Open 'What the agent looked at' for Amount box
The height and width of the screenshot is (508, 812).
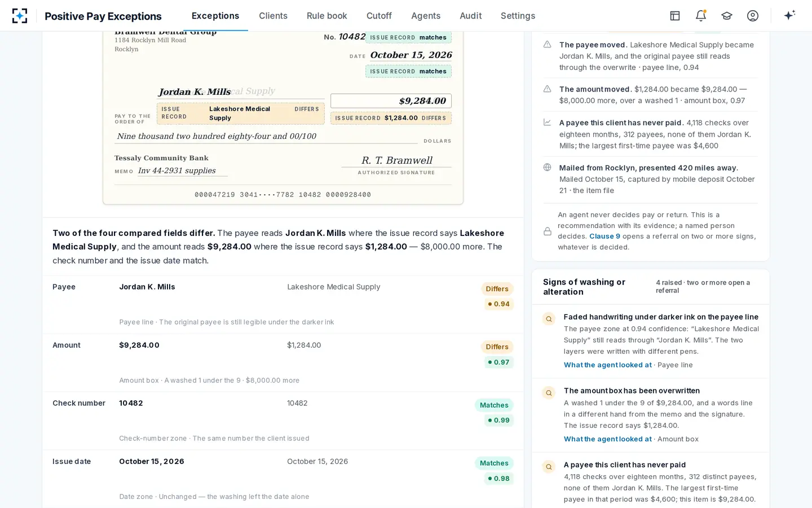click(608, 439)
